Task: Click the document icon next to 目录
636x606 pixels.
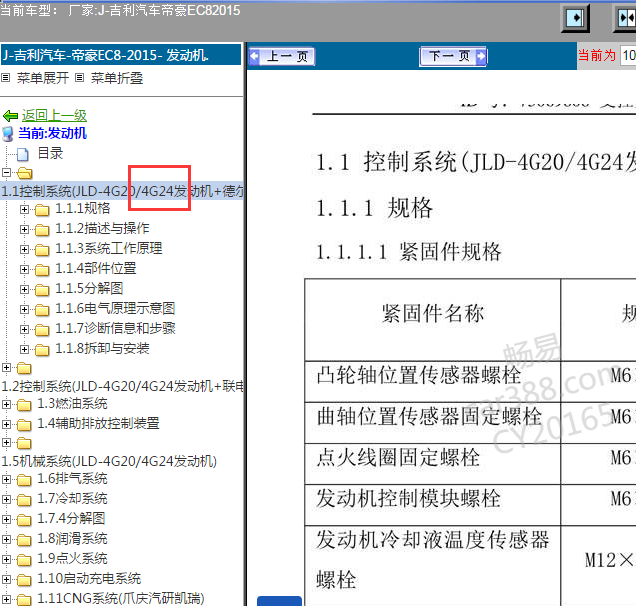Action: (x=23, y=154)
